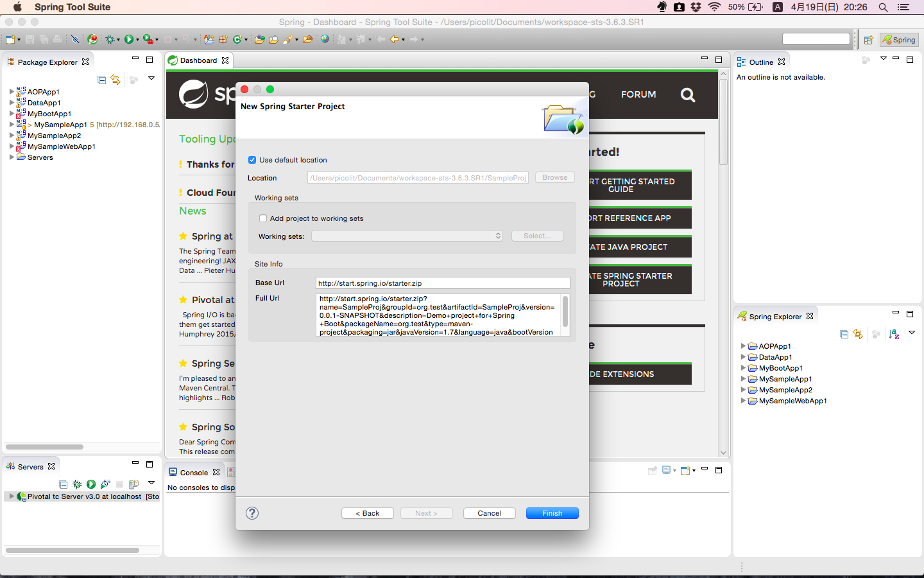Click the Debug bug icon in main toolbar
Screen dimensions: 924x578
(110, 40)
